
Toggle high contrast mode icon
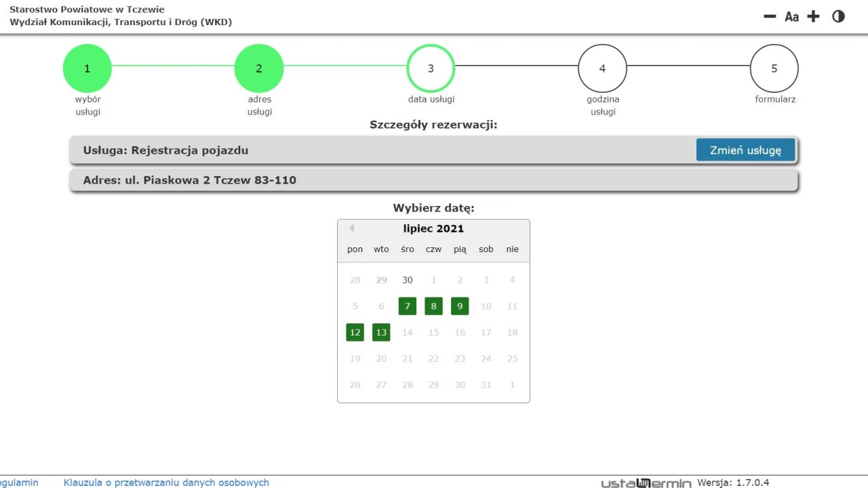839,16
